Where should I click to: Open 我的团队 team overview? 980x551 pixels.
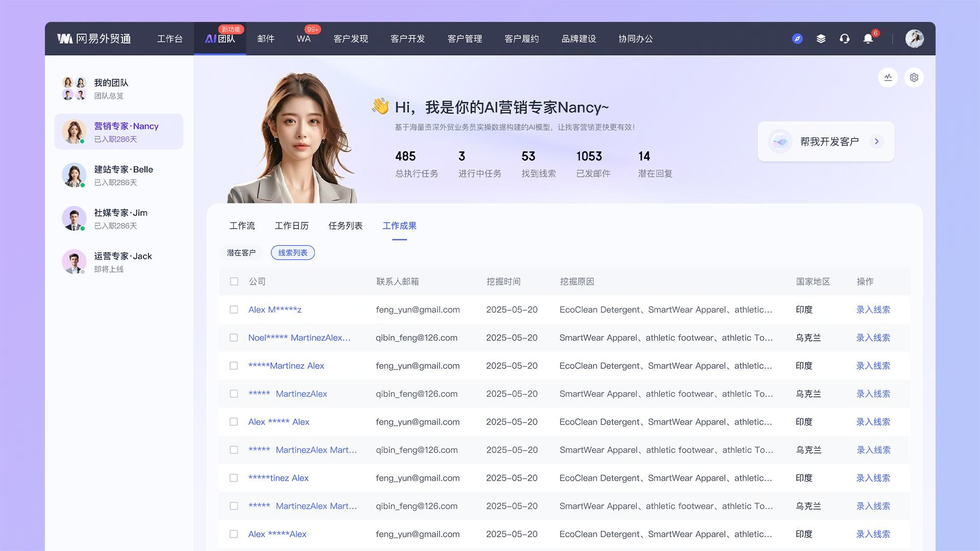[x=111, y=88]
